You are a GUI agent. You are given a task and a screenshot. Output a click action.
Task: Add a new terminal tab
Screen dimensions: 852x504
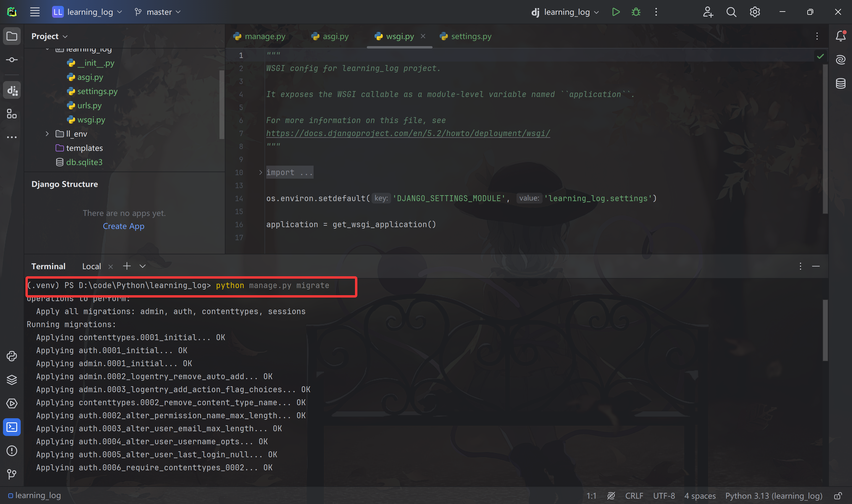point(127,266)
